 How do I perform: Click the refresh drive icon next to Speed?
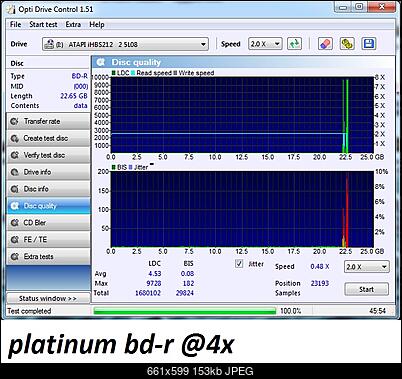[294, 44]
